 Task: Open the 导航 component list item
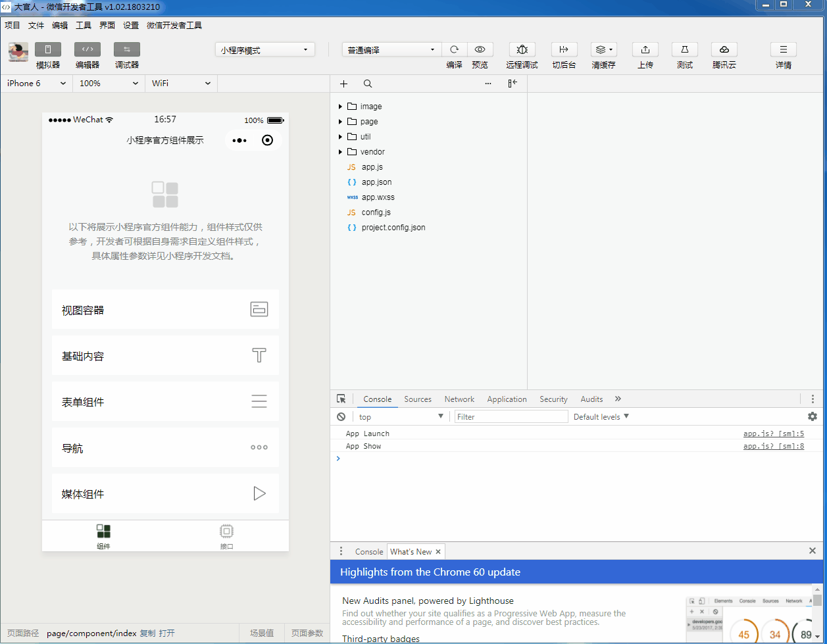[165, 447]
